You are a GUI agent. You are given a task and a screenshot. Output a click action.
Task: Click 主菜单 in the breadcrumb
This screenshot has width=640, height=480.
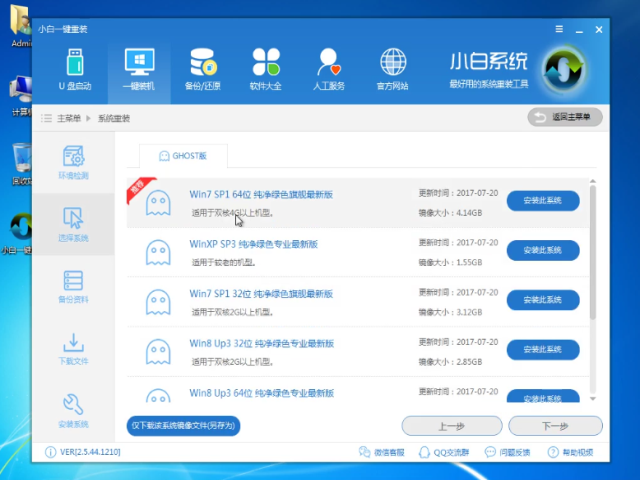click(68, 118)
